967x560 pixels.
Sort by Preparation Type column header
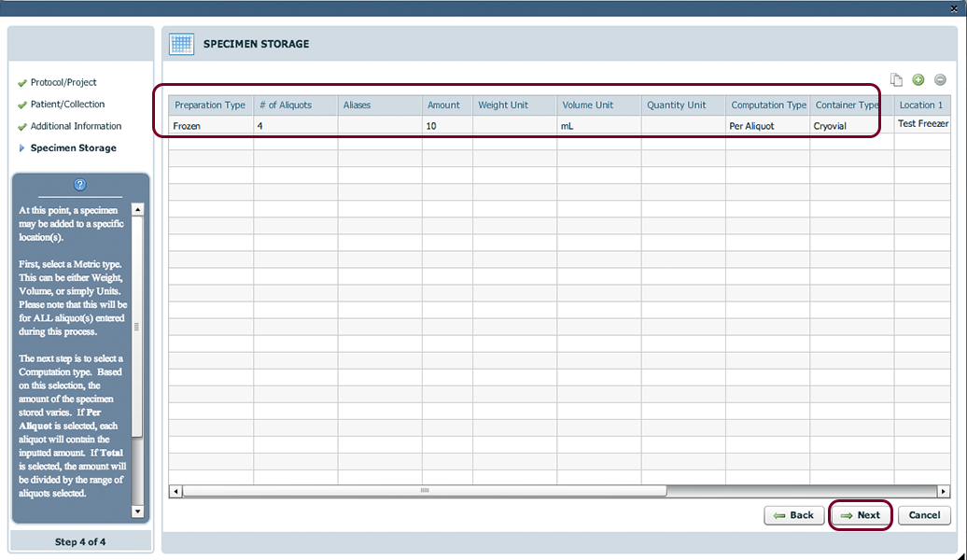(210, 105)
